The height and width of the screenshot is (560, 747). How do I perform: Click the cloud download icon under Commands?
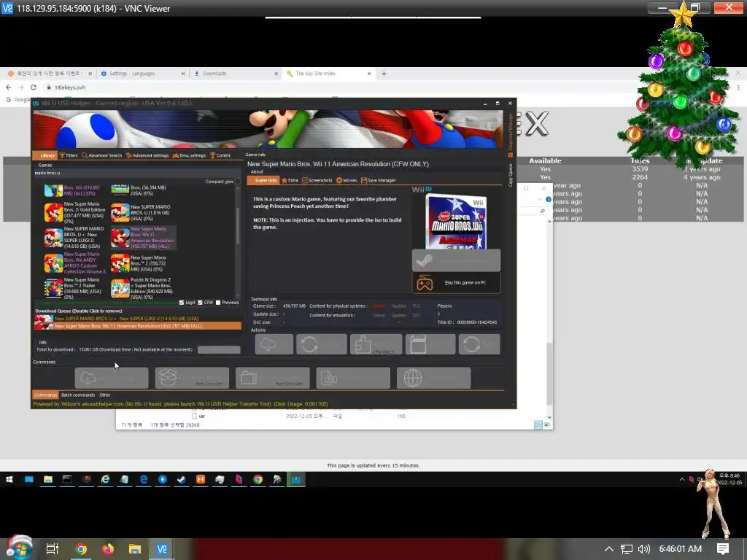coord(112,378)
